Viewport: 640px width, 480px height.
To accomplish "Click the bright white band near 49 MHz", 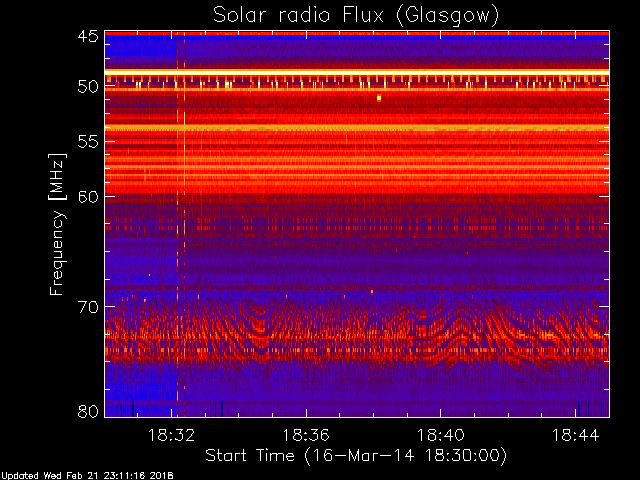I will click(357, 72).
